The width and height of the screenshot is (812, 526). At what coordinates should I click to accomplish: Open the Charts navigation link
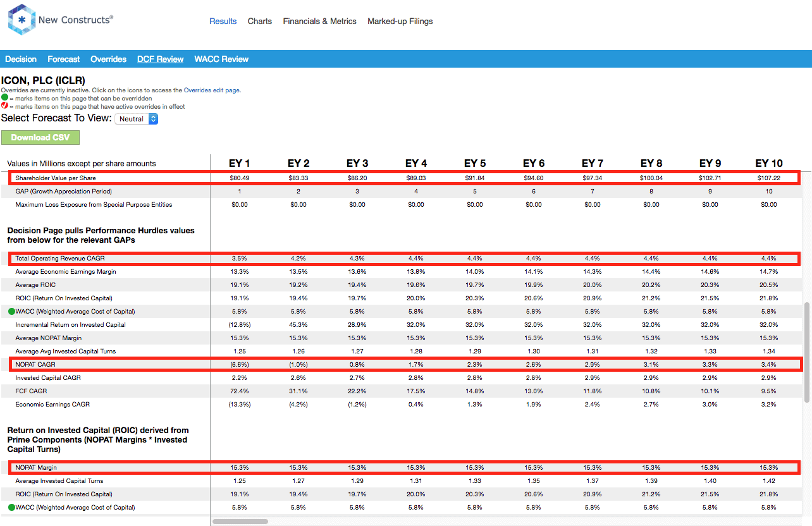(260, 21)
